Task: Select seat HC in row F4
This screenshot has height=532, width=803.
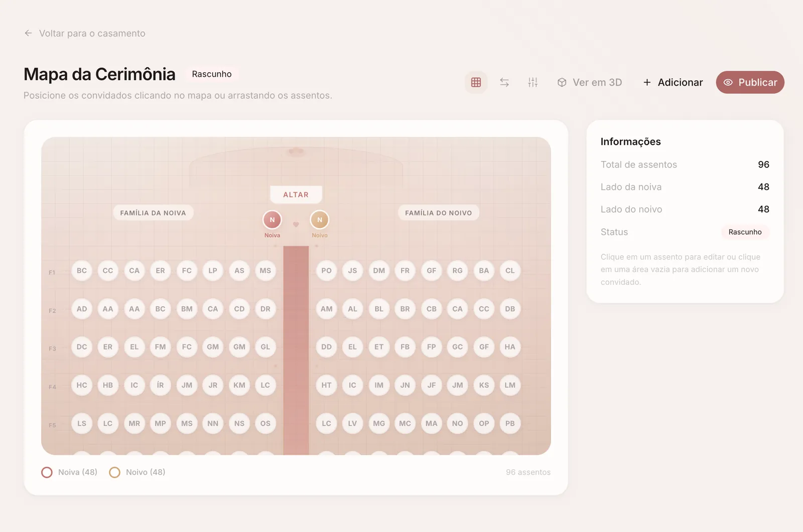Action: tap(82, 385)
